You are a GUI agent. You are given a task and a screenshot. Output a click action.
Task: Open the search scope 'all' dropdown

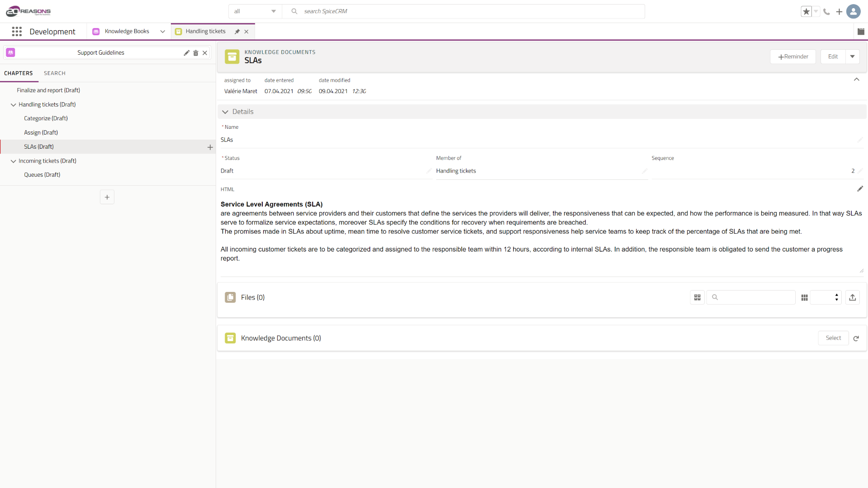click(255, 11)
